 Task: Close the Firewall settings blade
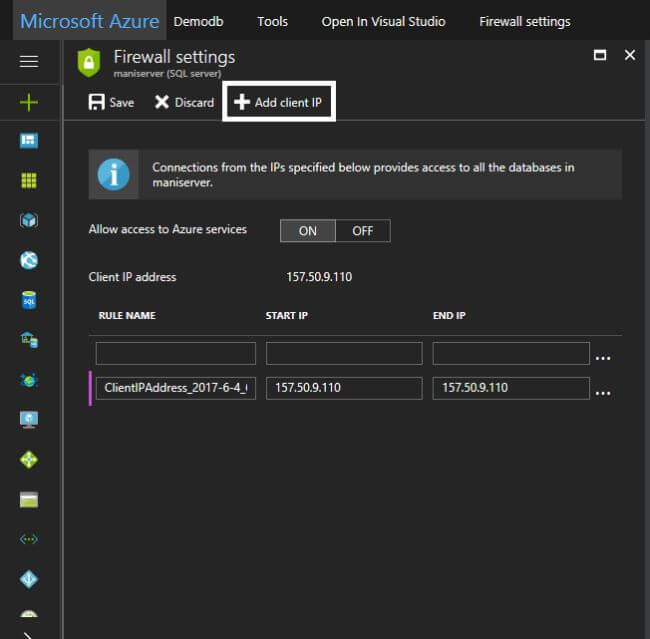click(x=630, y=55)
